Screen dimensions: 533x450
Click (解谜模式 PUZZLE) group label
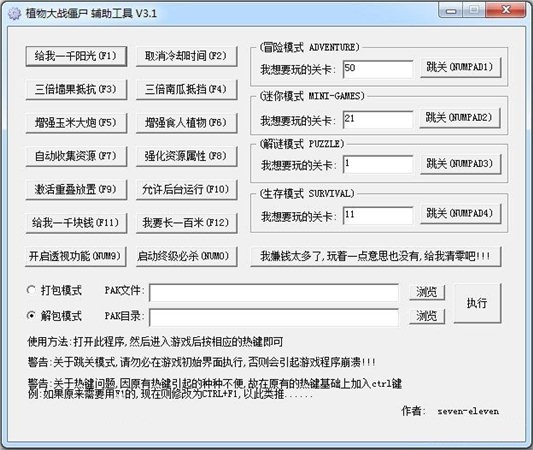tap(302, 144)
